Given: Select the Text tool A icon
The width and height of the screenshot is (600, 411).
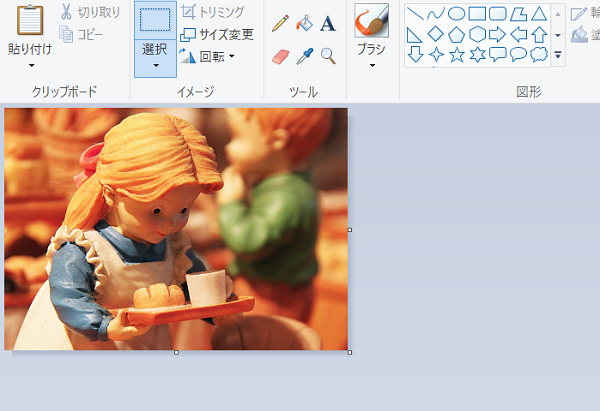Looking at the screenshot, I should tap(328, 24).
